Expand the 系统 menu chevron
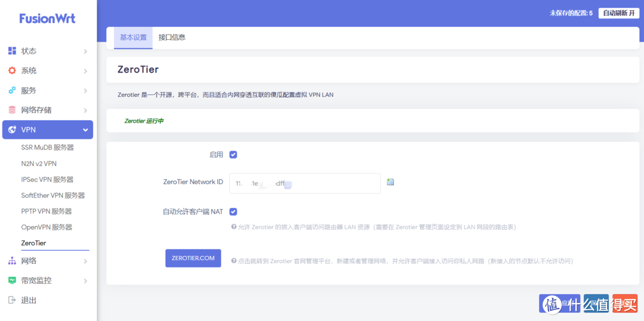The width and height of the screenshot is (644, 321). click(x=85, y=71)
